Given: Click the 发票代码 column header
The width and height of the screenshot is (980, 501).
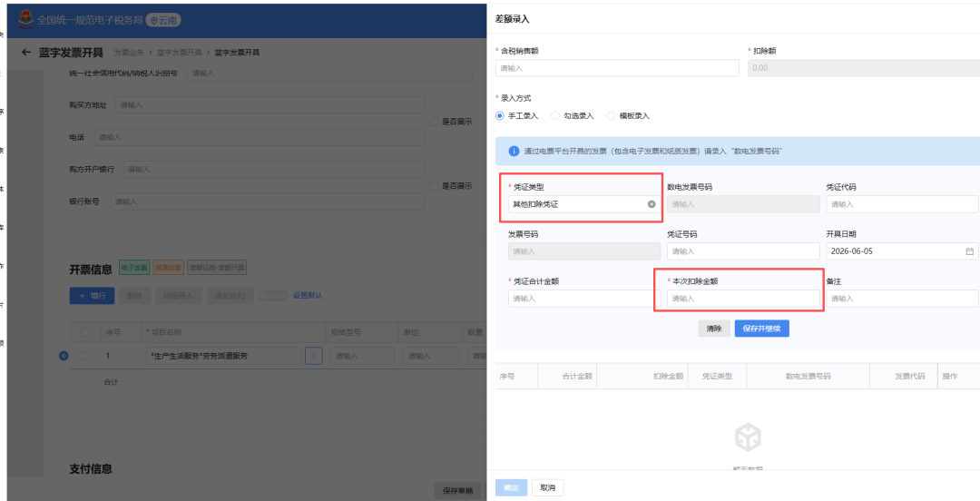Looking at the screenshot, I should click(x=910, y=377).
